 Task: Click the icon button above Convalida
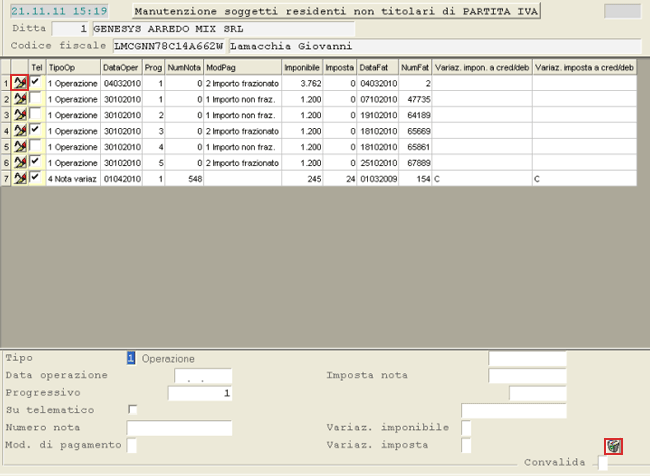pyautogui.click(x=613, y=446)
